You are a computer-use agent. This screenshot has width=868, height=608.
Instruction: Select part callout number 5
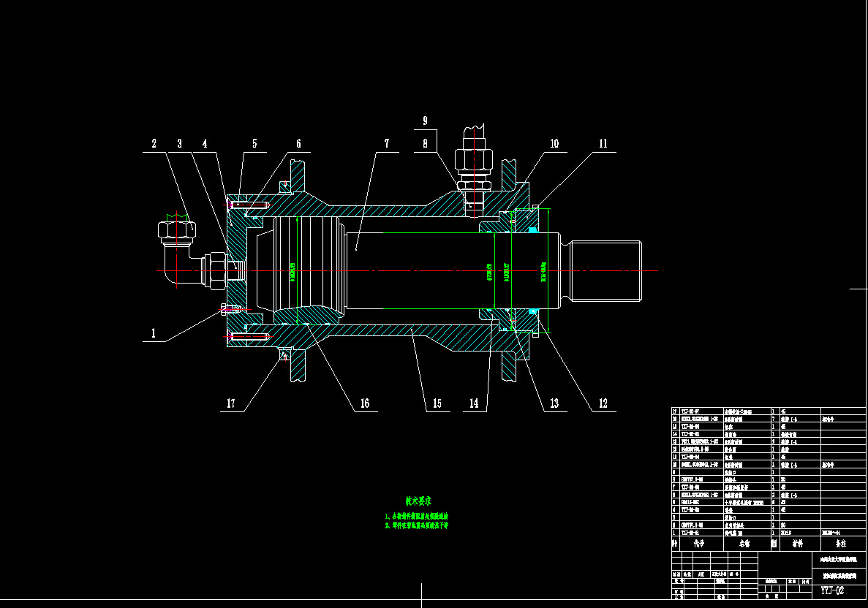[254, 143]
